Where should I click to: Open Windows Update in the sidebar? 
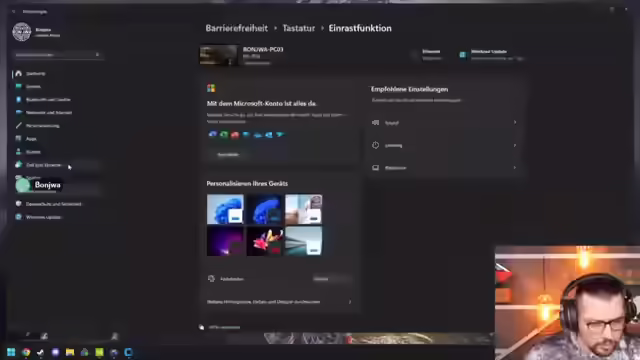[38, 217]
